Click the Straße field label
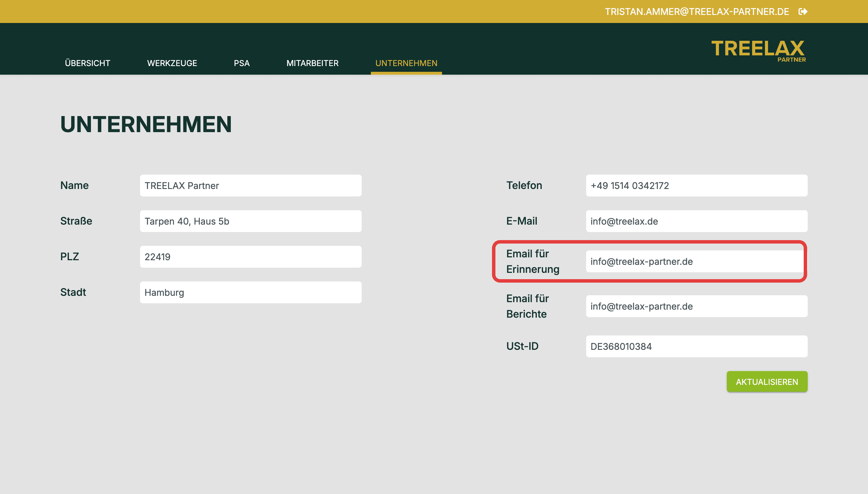This screenshot has width=868, height=494. [76, 221]
